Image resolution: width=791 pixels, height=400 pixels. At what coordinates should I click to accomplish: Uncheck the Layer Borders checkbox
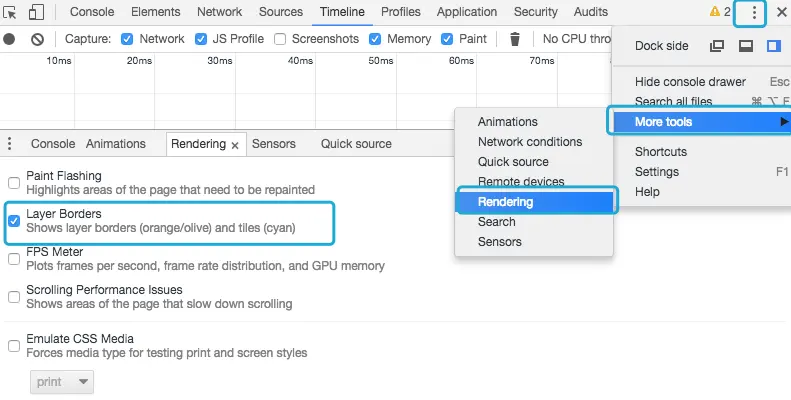(x=14, y=220)
